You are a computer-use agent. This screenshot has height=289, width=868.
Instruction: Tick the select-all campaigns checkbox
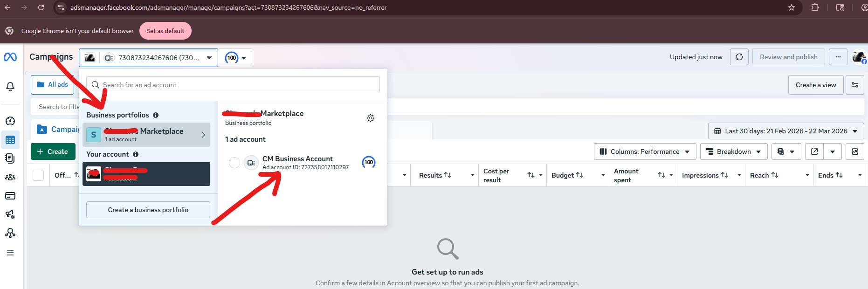pyautogui.click(x=38, y=175)
